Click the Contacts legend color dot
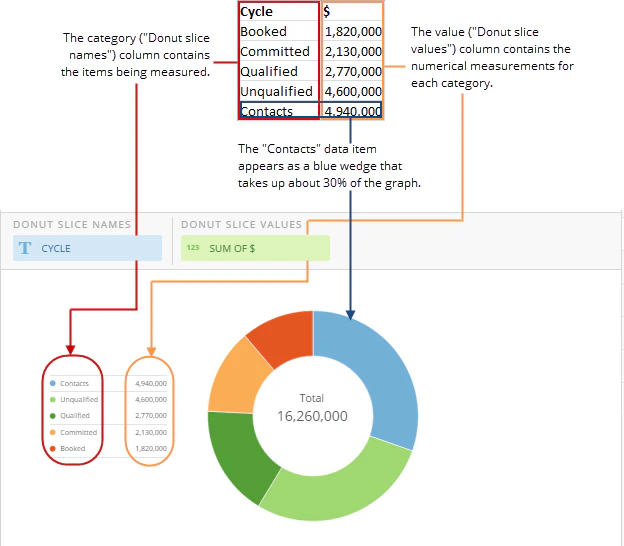Image resolution: width=624 pixels, height=546 pixels. coord(53,383)
